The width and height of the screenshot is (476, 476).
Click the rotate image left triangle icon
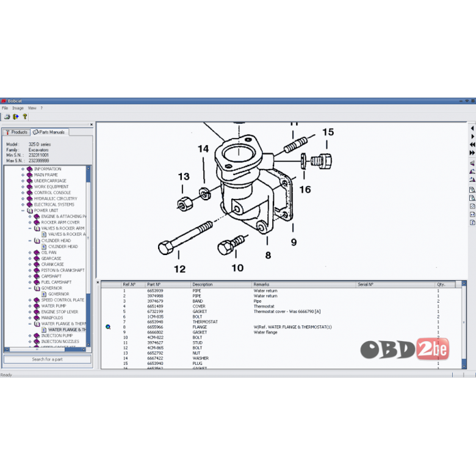point(472,171)
